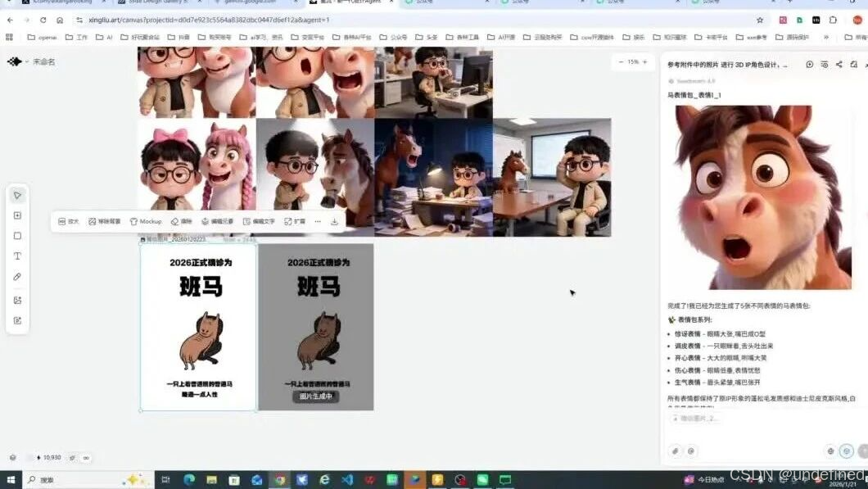Click the attachment paperclip in chat input
Image resolution: width=868 pixels, height=489 pixels.
[x=676, y=451]
